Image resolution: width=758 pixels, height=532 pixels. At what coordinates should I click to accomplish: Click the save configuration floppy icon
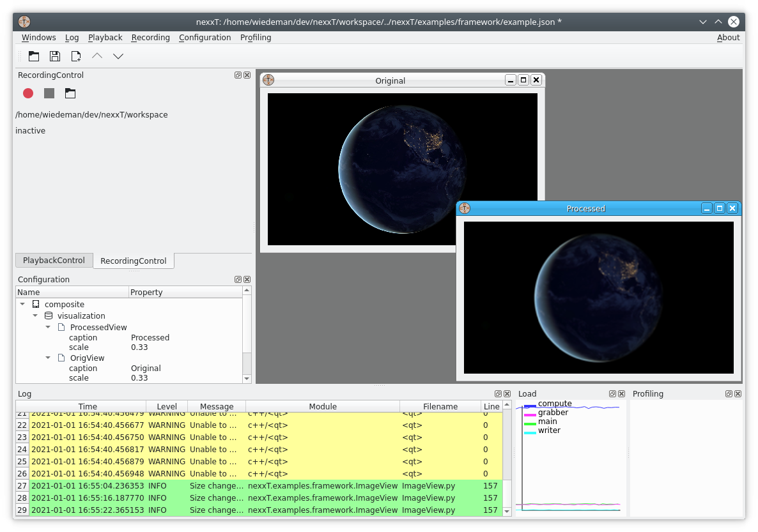pos(54,56)
